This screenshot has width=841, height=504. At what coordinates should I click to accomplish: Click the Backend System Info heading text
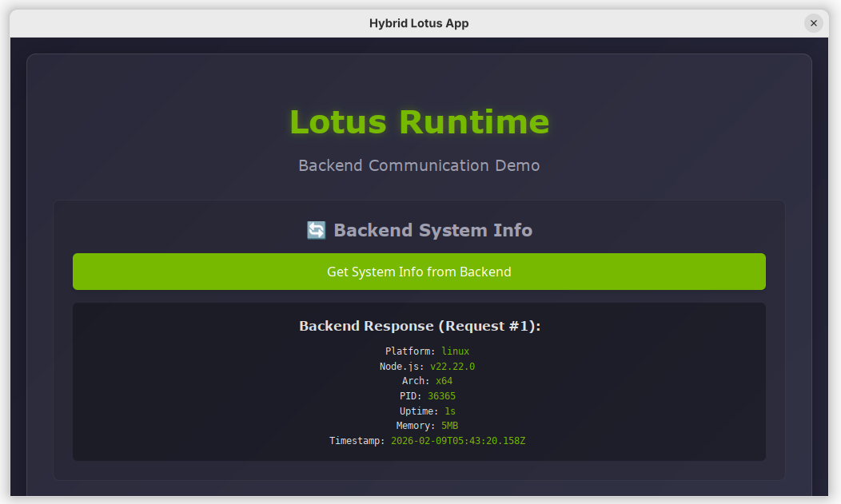(x=432, y=231)
